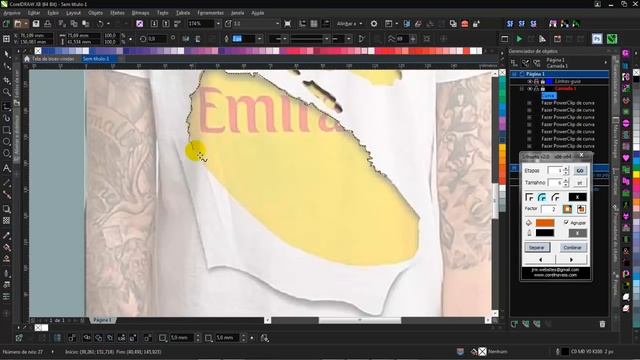Viewport: 640px width, 360px height.
Task: Click the Options gear icon
Action: pyautogui.click(x=374, y=24)
